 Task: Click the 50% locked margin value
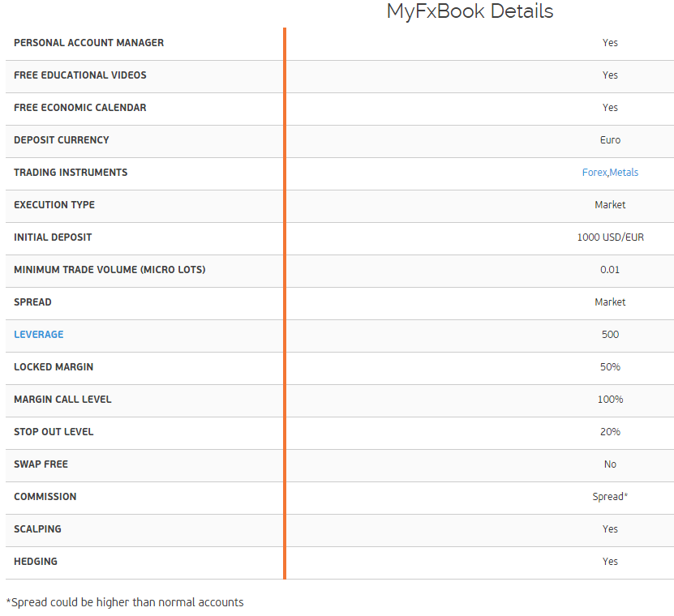point(610,367)
